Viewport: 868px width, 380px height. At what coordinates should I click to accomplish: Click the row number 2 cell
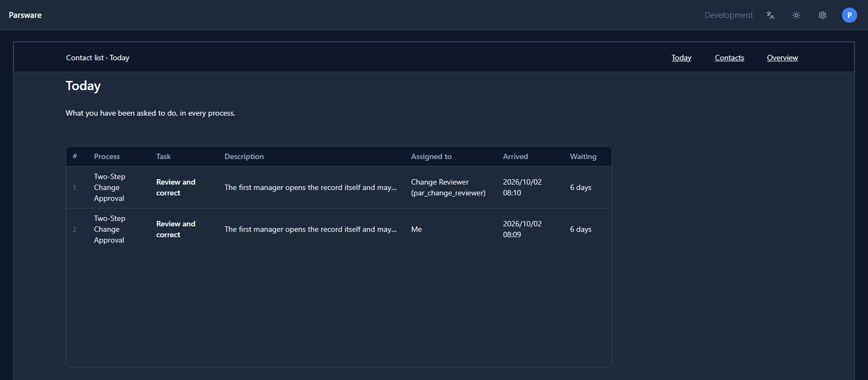tap(74, 229)
